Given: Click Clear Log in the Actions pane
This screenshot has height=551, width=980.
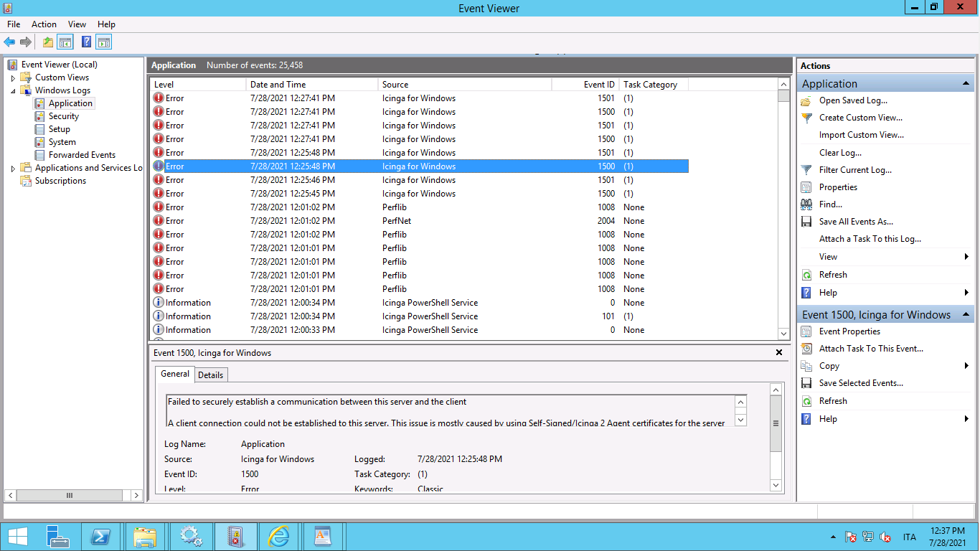Looking at the screenshot, I should (x=842, y=152).
